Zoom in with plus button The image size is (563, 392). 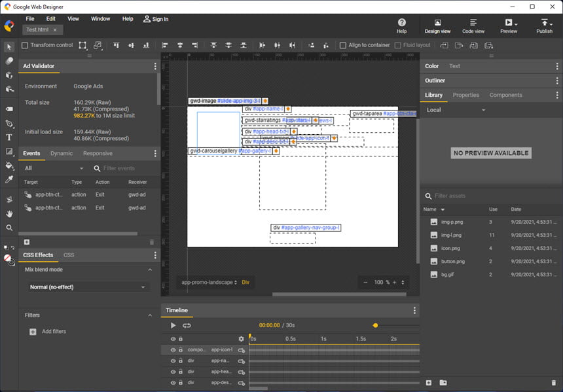tap(394, 282)
